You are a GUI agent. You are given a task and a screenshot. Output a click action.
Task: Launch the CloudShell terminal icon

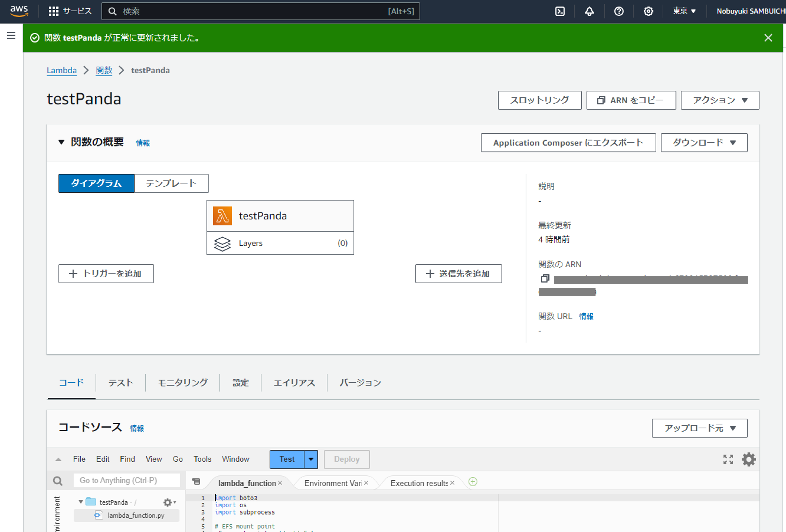tap(560, 11)
